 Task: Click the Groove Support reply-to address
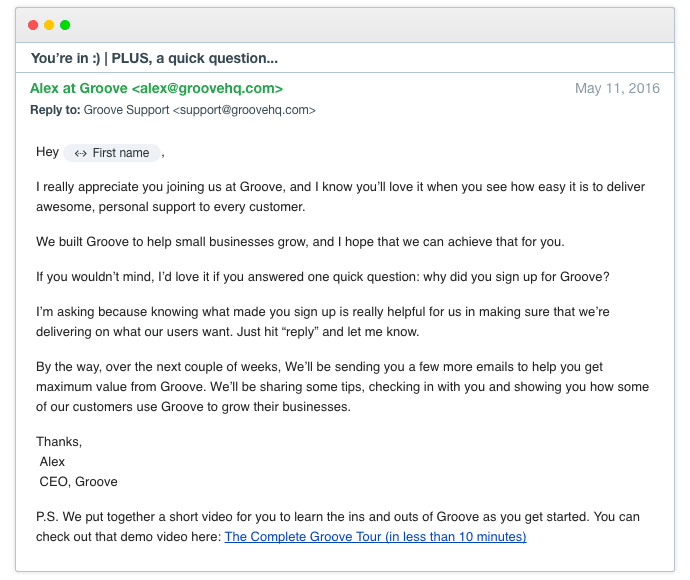click(x=200, y=110)
